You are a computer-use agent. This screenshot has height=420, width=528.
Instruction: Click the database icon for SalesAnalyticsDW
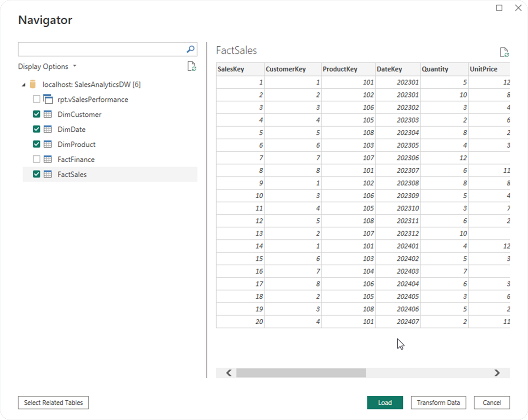(x=32, y=84)
